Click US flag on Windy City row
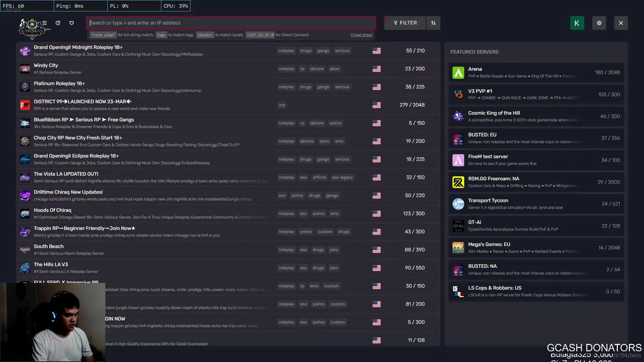Screen dimensions: 644x362 pyautogui.click(x=376, y=69)
